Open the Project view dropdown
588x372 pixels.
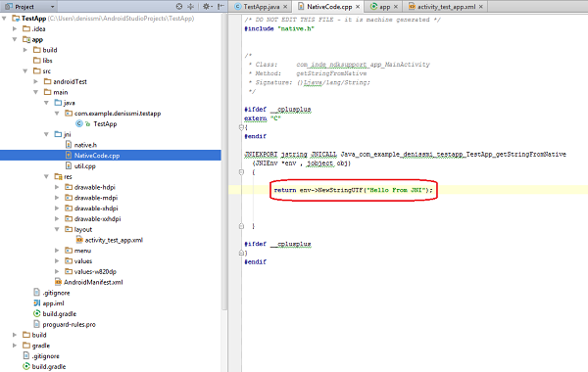[52, 7]
